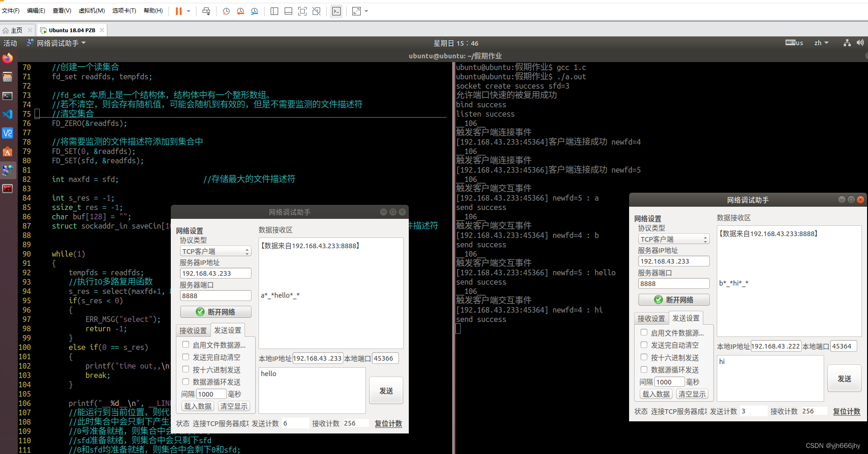This screenshot has height=454, width=868.
Task: Open the VMware console view icon
Action: (336, 11)
